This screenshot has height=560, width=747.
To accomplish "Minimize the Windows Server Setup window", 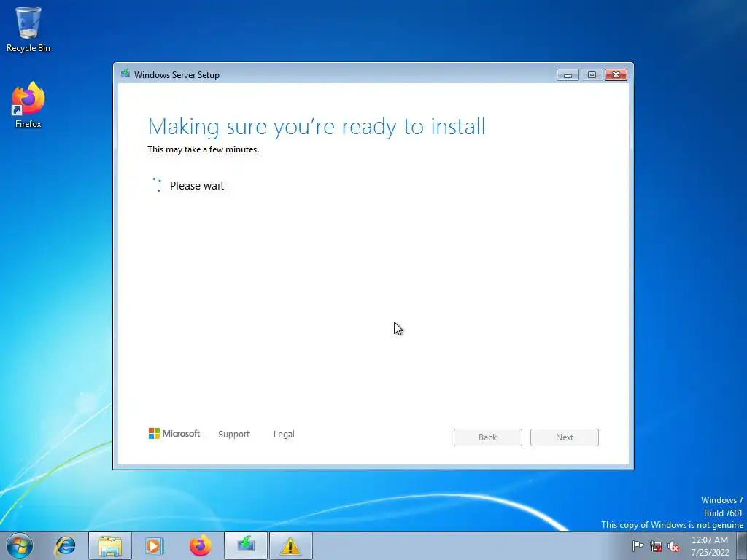I will coord(568,75).
